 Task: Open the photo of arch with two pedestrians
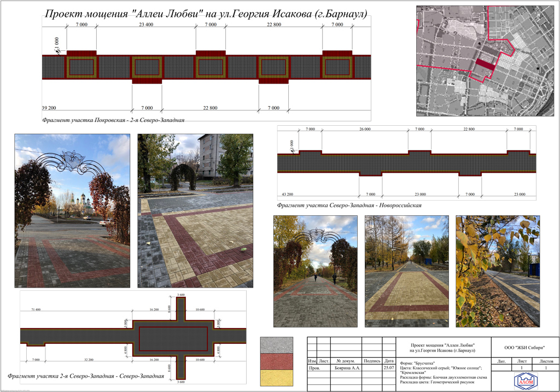click(316, 271)
